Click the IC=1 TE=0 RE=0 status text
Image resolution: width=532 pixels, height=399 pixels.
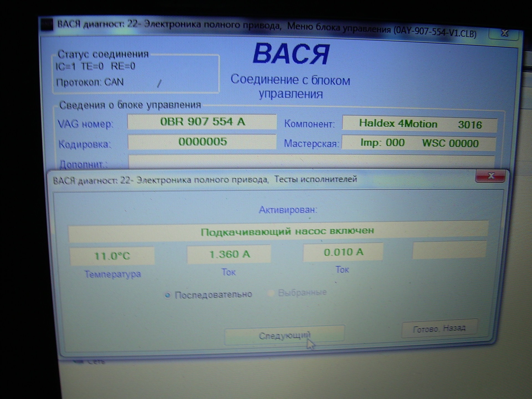click(x=95, y=66)
